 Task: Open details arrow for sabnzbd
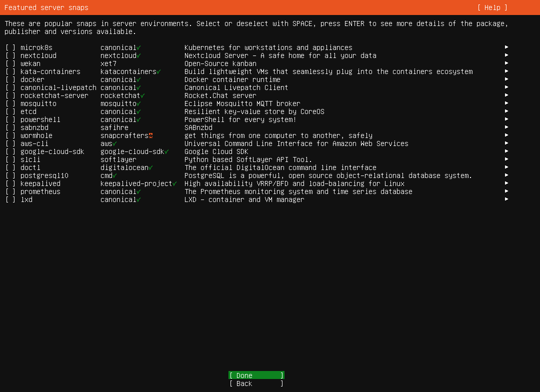click(x=506, y=127)
